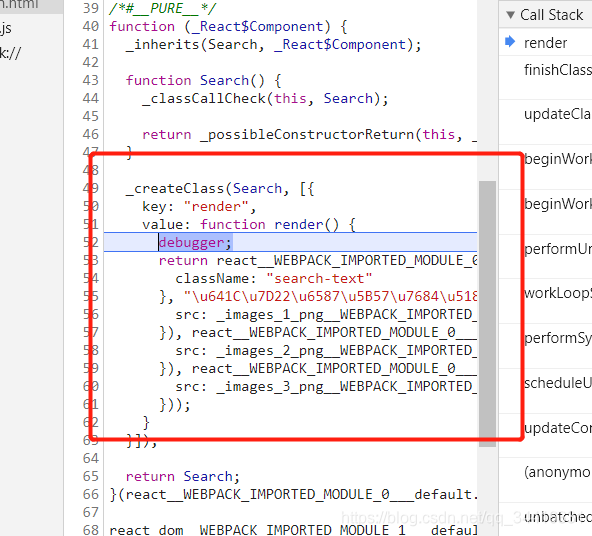Image resolution: width=592 pixels, height=536 pixels.
Task: Open the .html file in the navigator
Action: tap(19, 5)
